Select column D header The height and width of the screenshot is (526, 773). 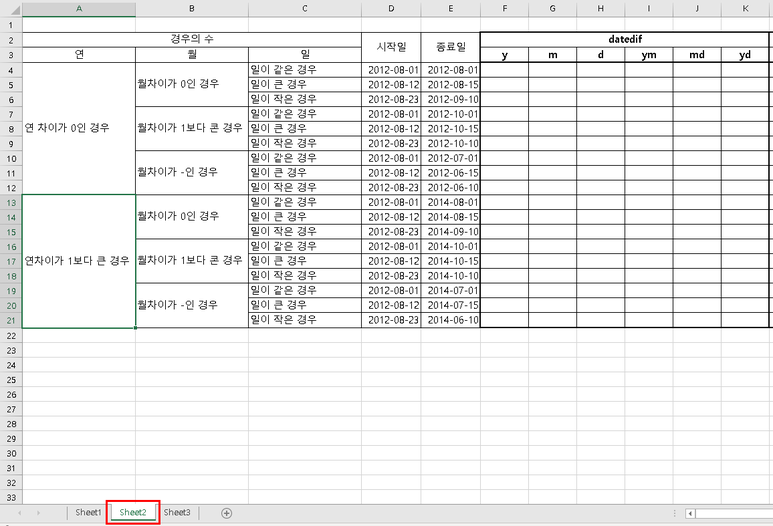391,8
